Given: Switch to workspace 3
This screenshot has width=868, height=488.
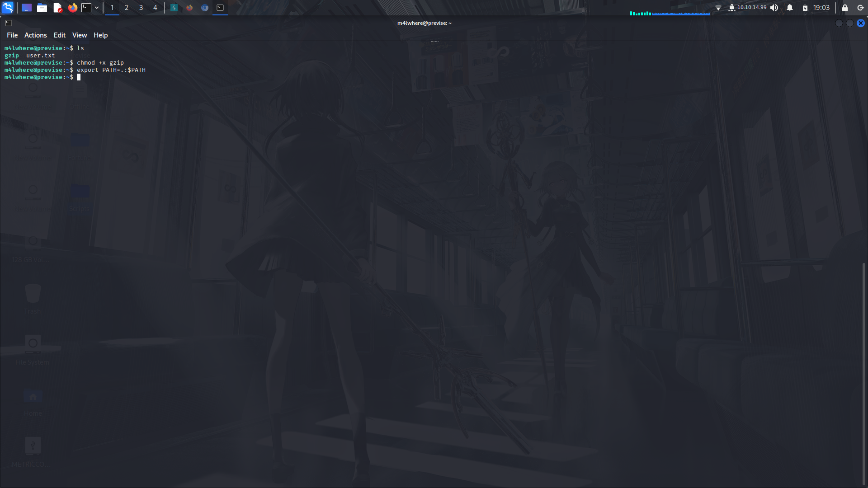Looking at the screenshot, I should [x=141, y=8].
